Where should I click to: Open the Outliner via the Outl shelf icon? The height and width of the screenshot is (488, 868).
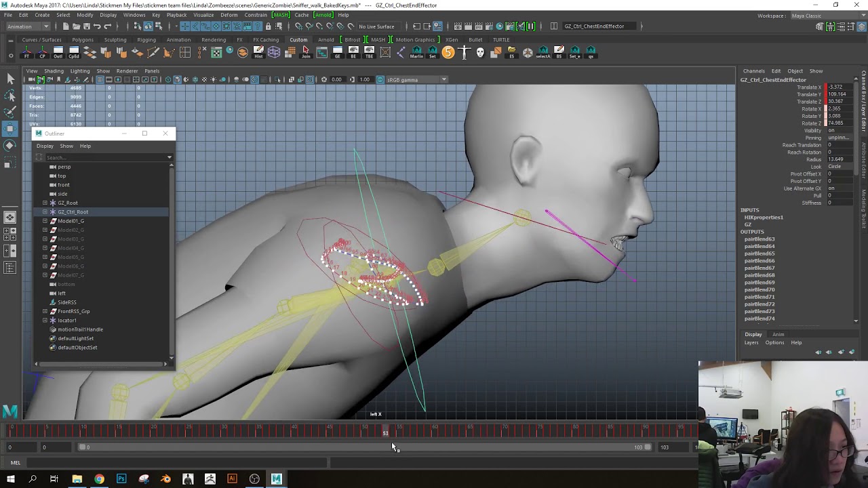click(58, 52)
